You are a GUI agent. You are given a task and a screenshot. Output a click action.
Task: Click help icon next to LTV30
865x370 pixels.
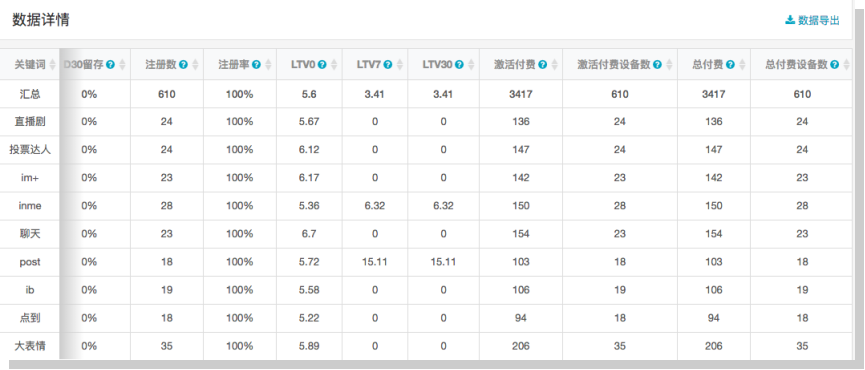pyautogui.click(x=459, y=65)
